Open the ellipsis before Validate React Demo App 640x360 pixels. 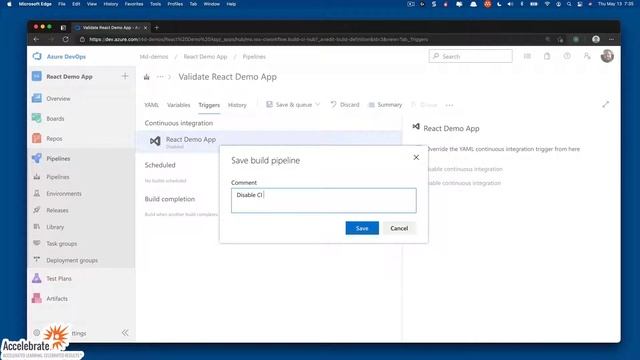coord(160,77)
